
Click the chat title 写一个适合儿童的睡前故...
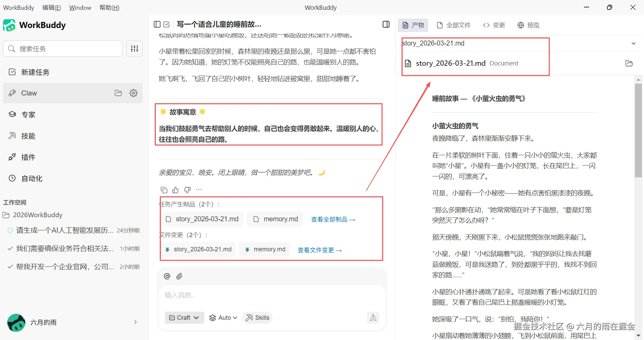pos(219,24)
